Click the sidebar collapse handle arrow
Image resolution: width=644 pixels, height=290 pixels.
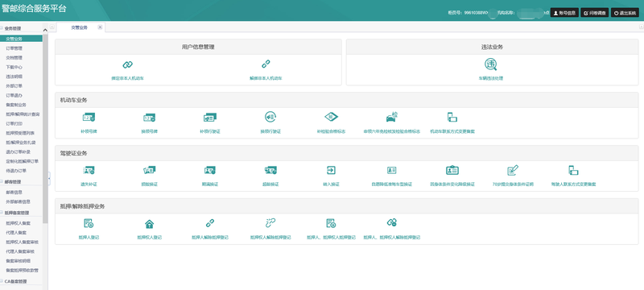coord(49,178)
